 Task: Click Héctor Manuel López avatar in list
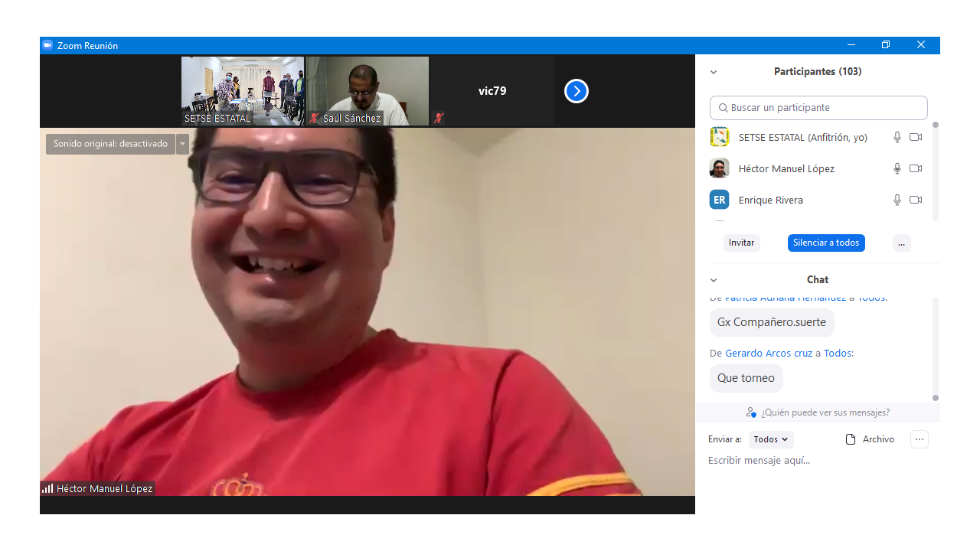point(720,168)
